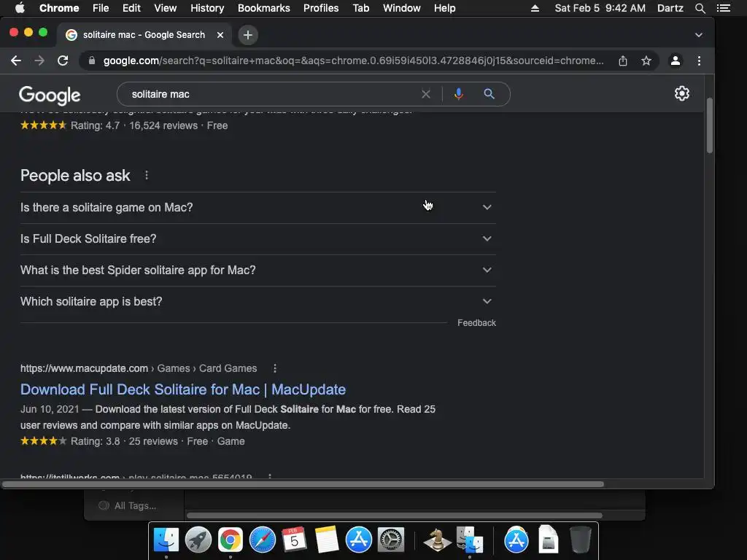Open Google quick settings gear
Image resolution: width=747 pixels, height=560 pixels.
(x=682, y=93)
